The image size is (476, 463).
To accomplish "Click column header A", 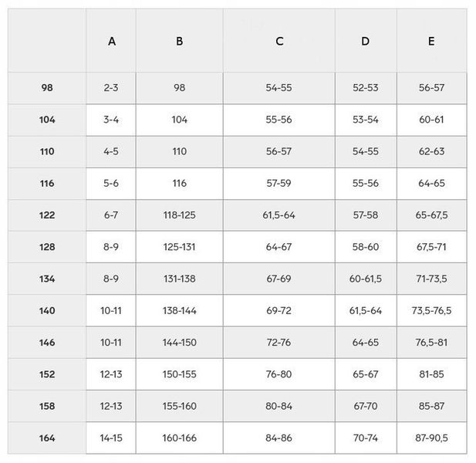I will [111, 41].
